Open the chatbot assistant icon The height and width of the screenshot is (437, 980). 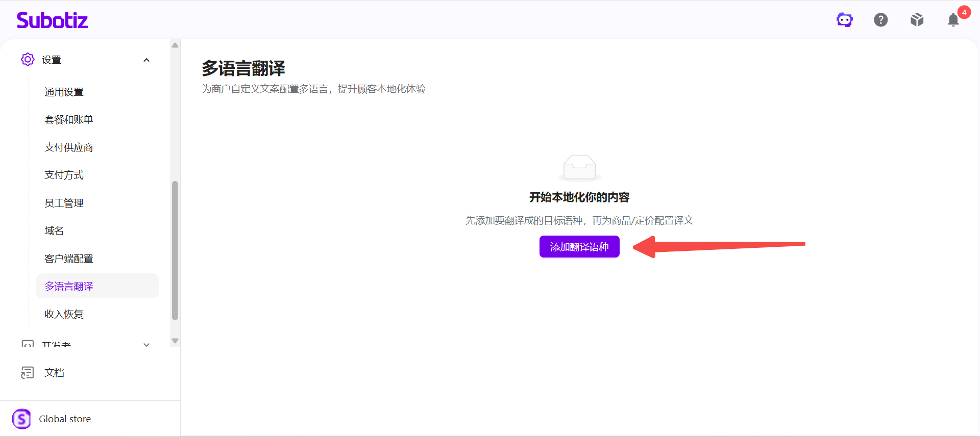(x=845, y=20)
